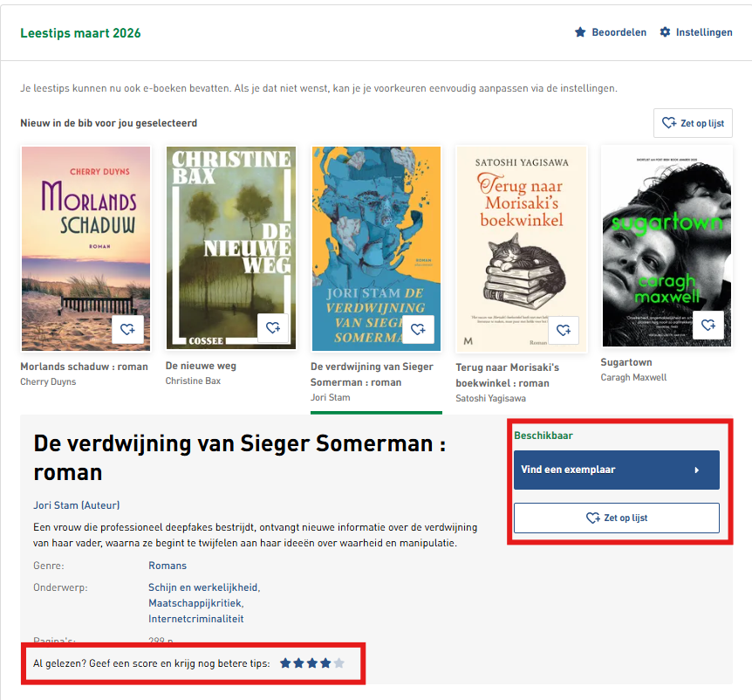Rate the book with the first star
Screen dimensions: 752x700
tap(285, 663)
